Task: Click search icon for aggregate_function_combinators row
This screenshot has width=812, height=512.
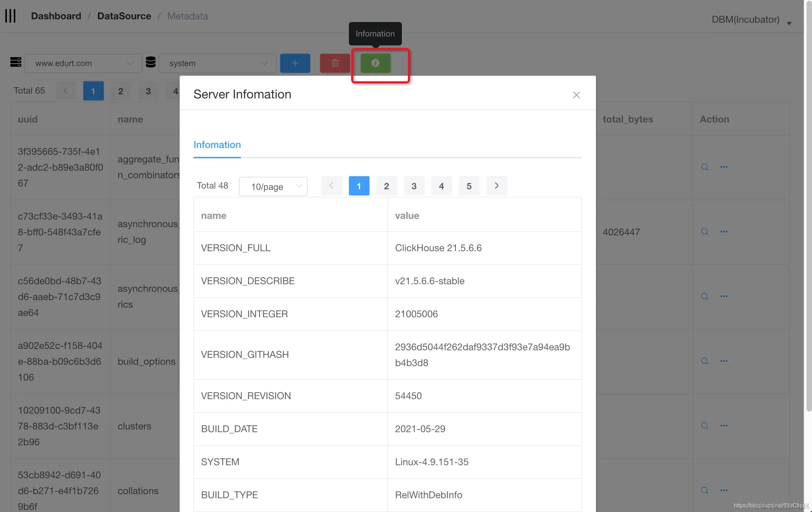Action: coord(704,167)
